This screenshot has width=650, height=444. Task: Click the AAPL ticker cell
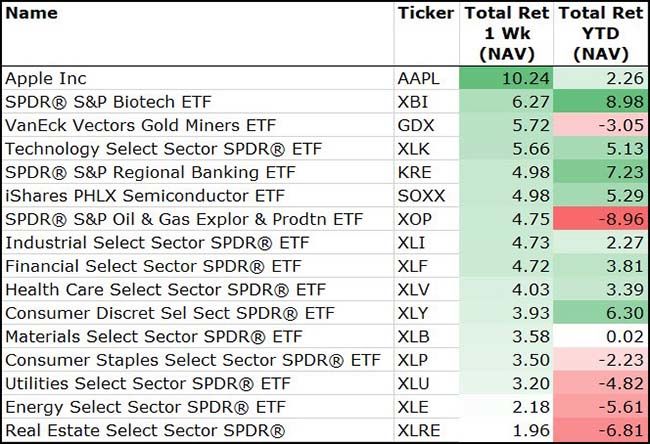[419, 78]
